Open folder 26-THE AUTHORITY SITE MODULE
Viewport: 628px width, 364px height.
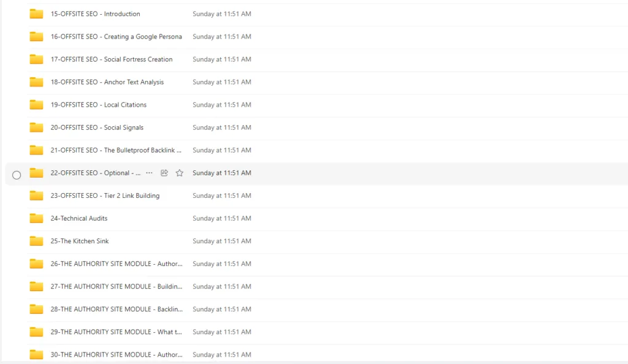click(x=116, y=264)
